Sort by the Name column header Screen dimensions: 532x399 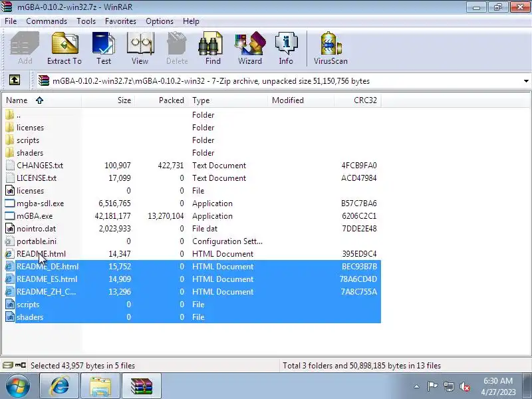42,100
